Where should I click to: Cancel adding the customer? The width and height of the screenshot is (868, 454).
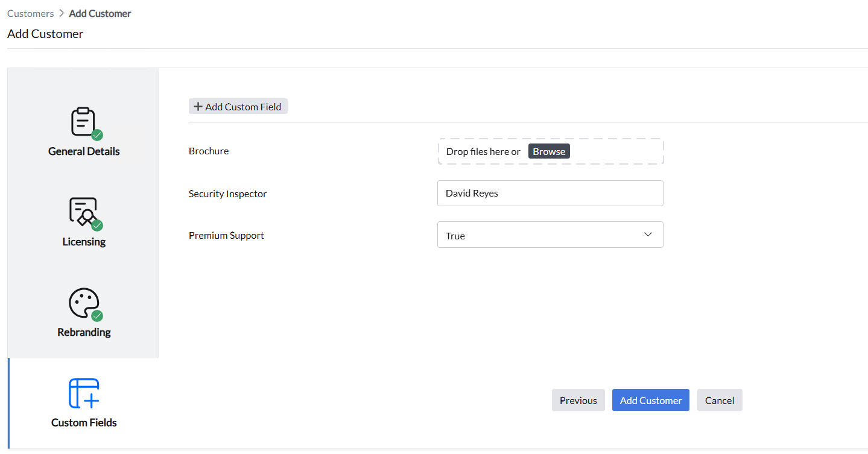(x=719, y=400)
